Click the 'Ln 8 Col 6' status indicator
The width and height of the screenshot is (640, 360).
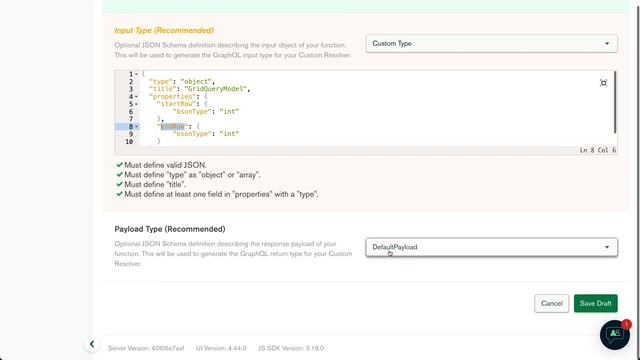click(598, 150)
